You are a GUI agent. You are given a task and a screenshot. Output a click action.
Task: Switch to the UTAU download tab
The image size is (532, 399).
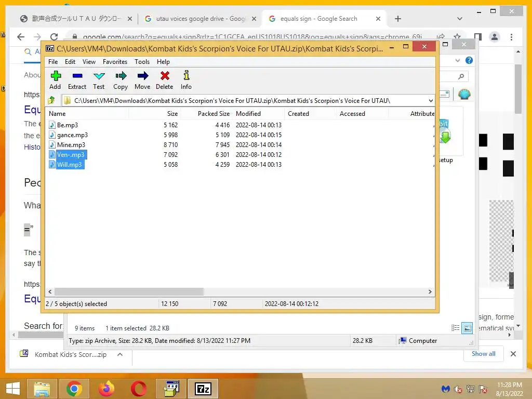point(75,19)
